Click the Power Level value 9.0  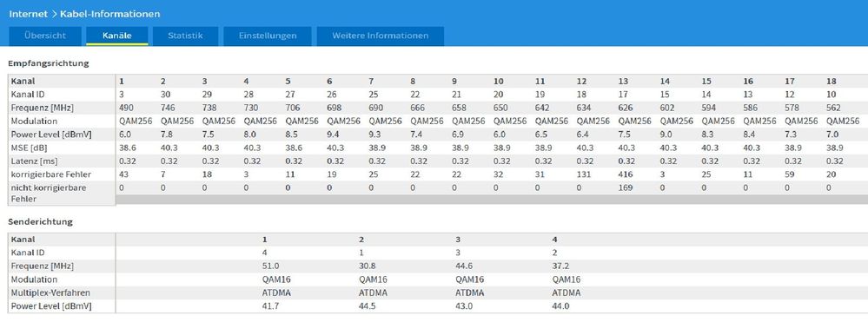[666, 135]
